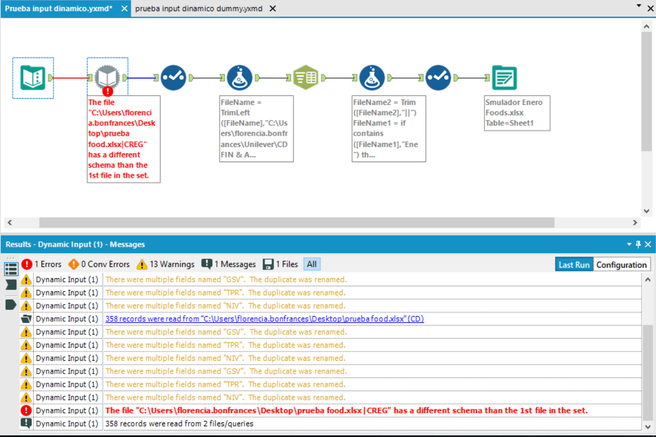This screenshot has height=437, width=656.
Task: Filter results by 1 Files
Action: click(280, 264)
